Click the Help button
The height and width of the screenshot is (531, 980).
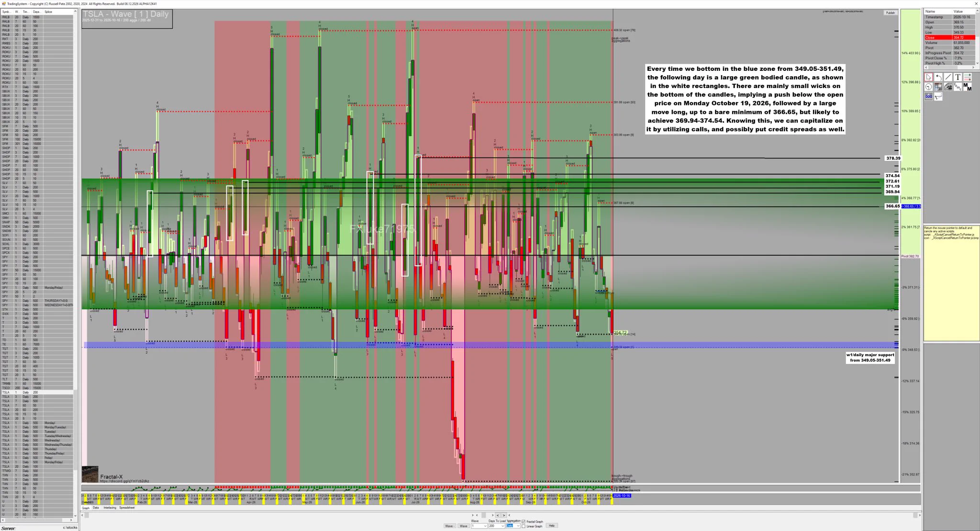coord(552,526)
